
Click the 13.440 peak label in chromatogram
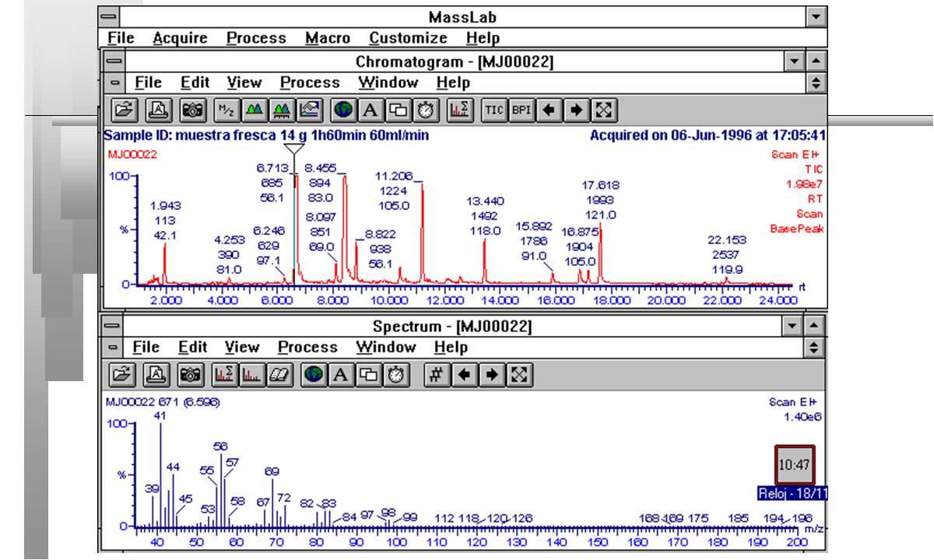click(484, 201)
